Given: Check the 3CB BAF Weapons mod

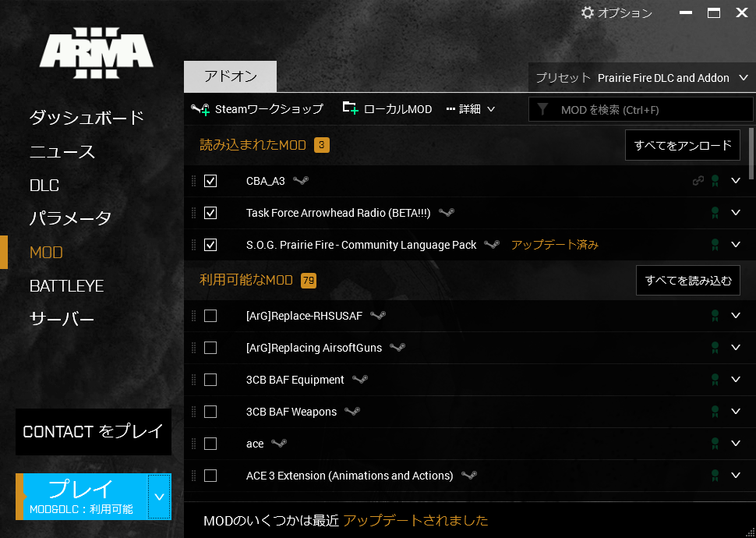Looking at the screenshot, I should tap(210, 412).
